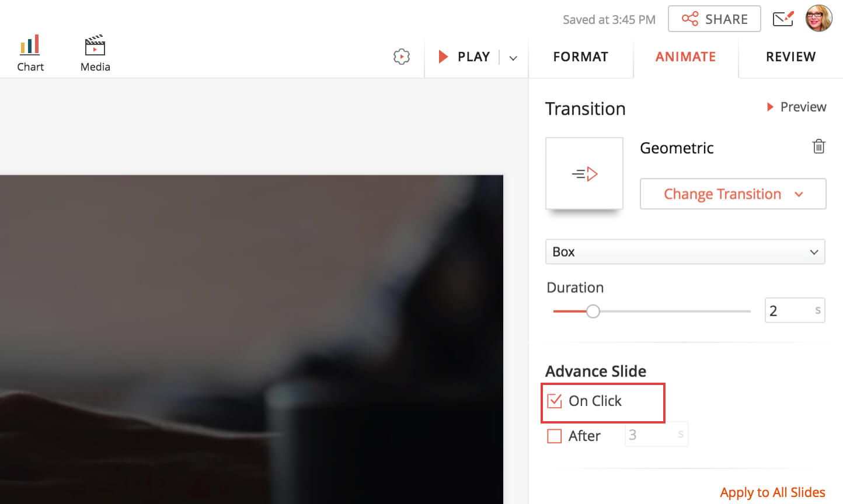Expand the PLAY options dropdown arrow

(x=513, y=58)
